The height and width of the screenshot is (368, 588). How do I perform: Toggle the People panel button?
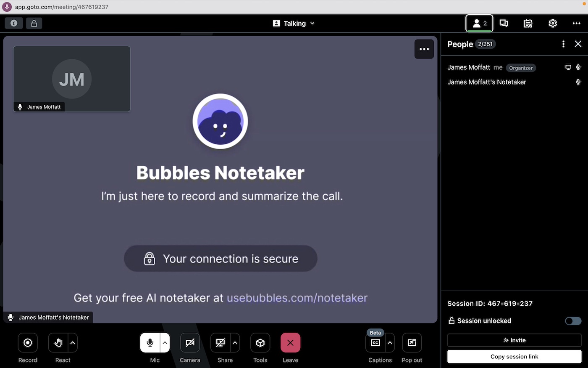click(479, 24)
